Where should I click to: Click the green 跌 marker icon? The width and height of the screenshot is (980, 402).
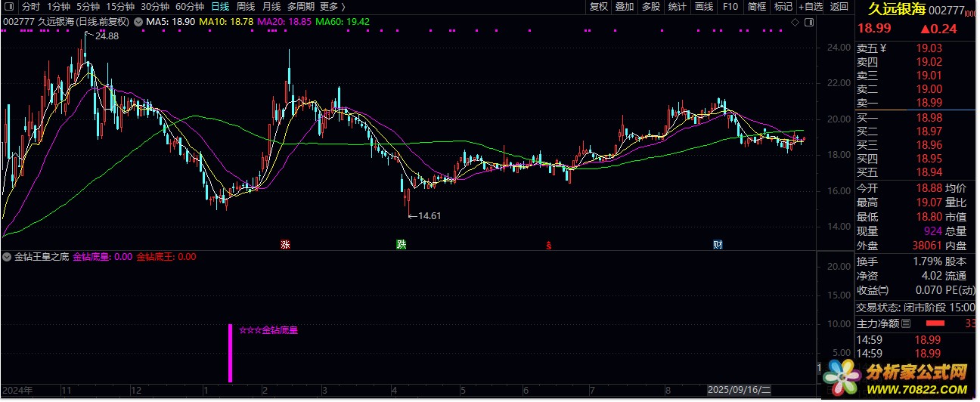pyautogui.click(x=401, y=244)
